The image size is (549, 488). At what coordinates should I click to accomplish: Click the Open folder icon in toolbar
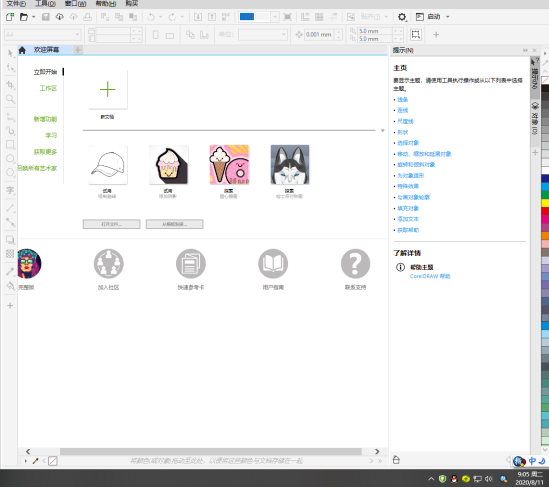point(23,17)
